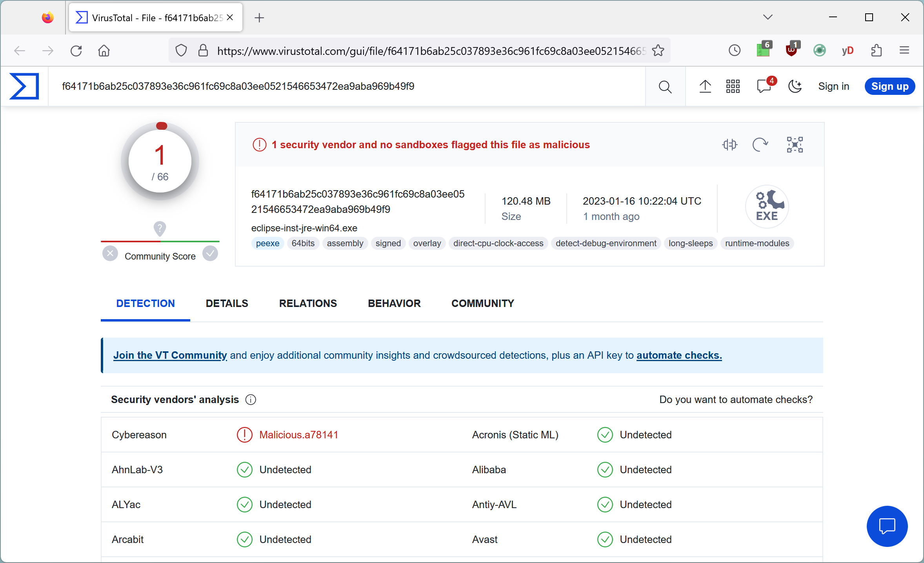Image resolution: width=924 pixels, height=563 pixels.
Task: Click the site padlock icon
Action: tap(203, 51)
